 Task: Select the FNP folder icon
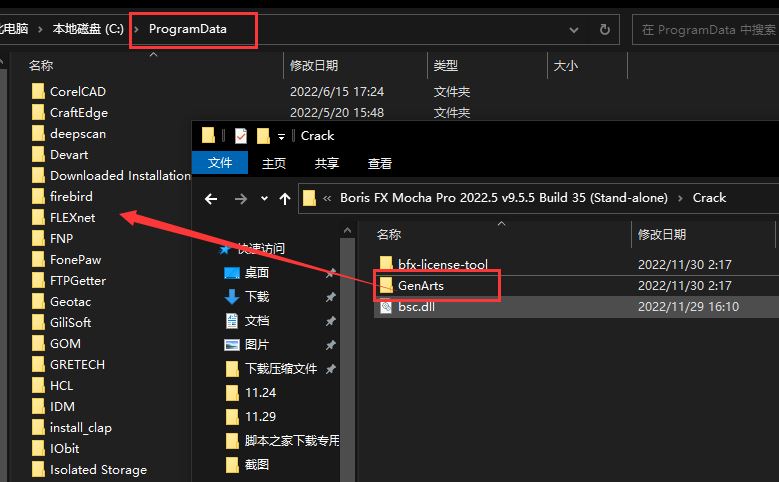pyautogui.click(x=38, y=239)
